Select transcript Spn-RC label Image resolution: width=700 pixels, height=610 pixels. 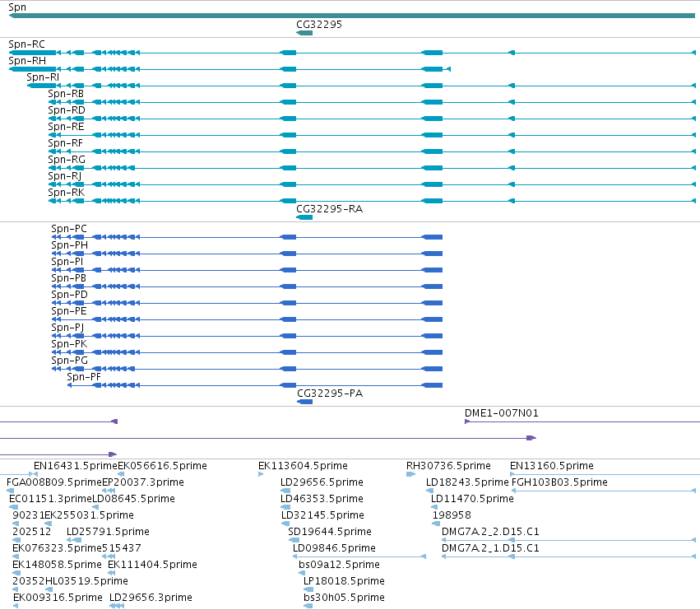point(26,44)
